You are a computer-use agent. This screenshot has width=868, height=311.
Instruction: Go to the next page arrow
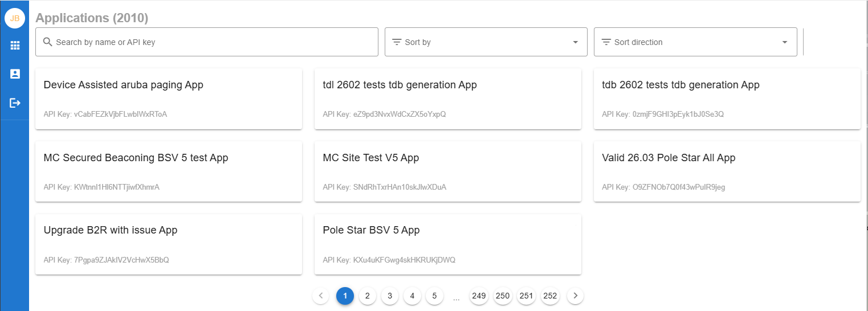click(x=576, y=296)
